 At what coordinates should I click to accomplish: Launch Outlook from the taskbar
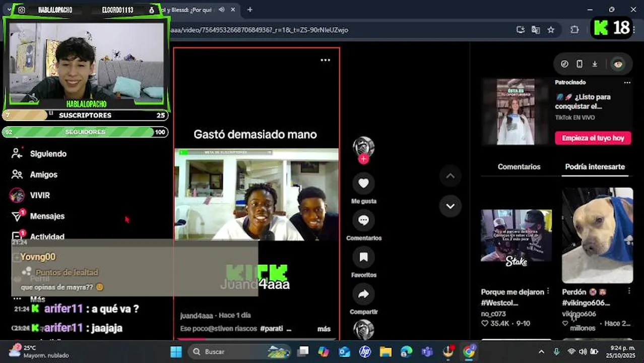344,351
